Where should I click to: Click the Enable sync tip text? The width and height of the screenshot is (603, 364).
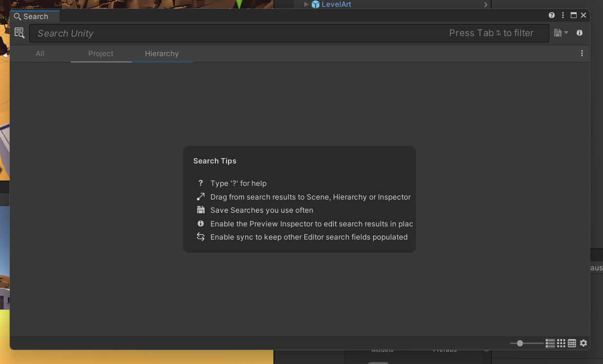click(x=309, y=237)
